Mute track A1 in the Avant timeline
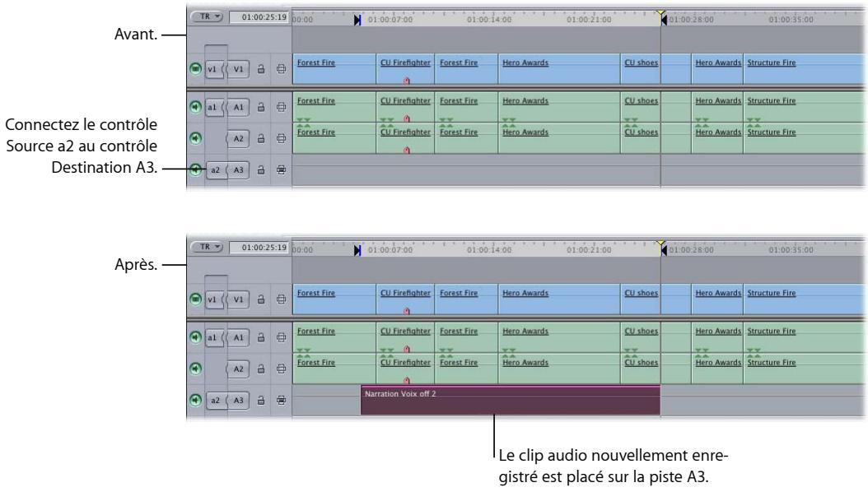Viewport: 868px width, 492px height. (x=195, y=107)
